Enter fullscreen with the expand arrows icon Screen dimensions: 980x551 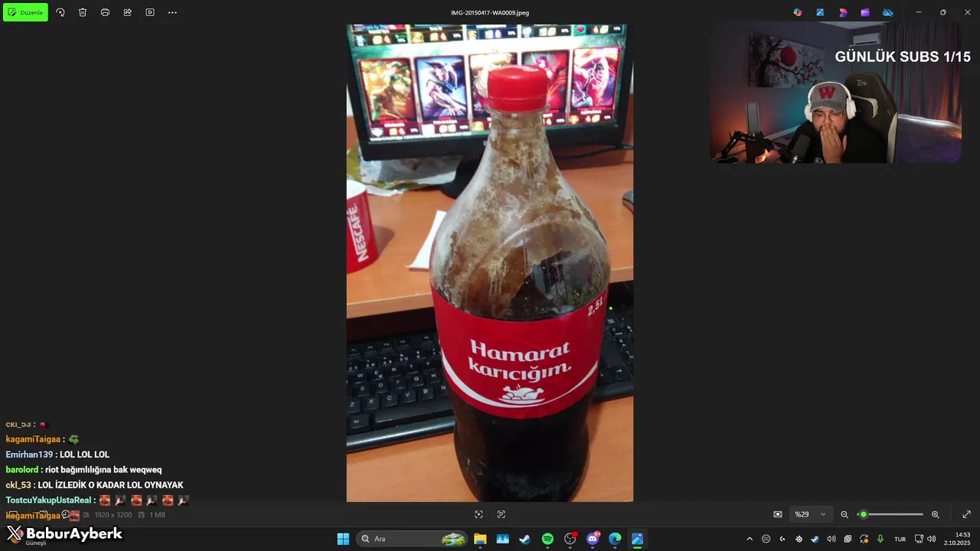[966, 514]
